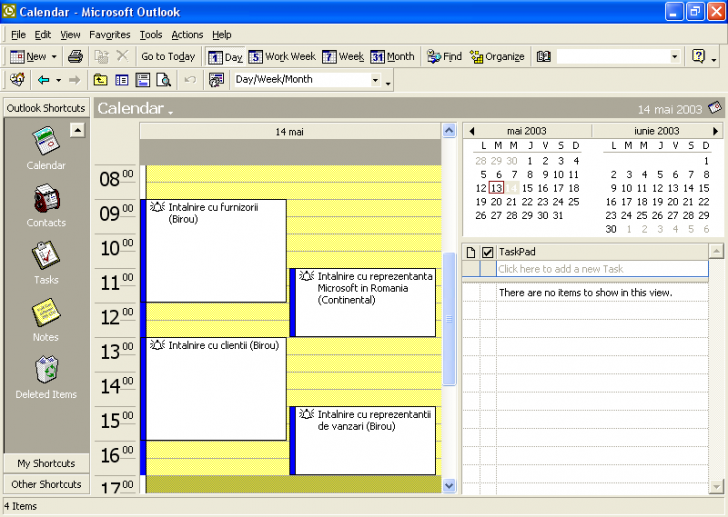728x517 pixels.
Task: Open the Tools menu
Action: tap(151, 34)
